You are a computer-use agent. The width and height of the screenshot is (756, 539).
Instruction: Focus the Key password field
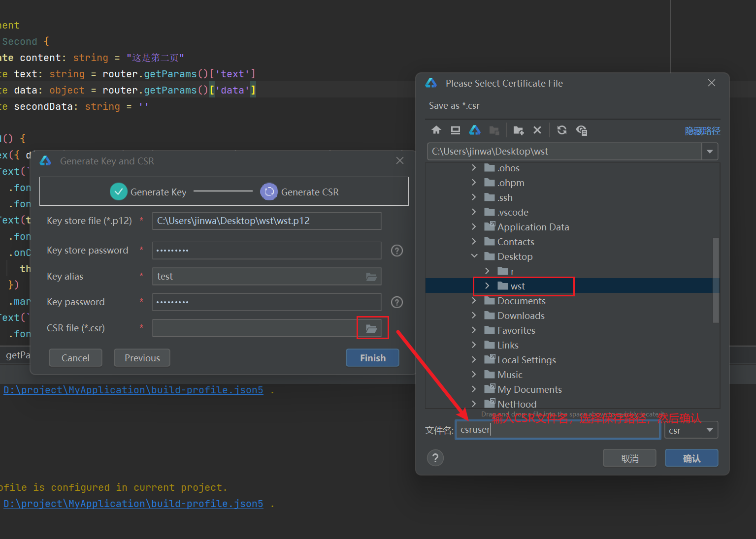(x=267, y=302)
